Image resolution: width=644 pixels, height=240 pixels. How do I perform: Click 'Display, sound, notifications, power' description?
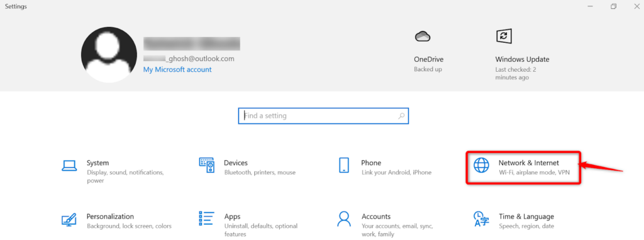[x=125, y=176]
